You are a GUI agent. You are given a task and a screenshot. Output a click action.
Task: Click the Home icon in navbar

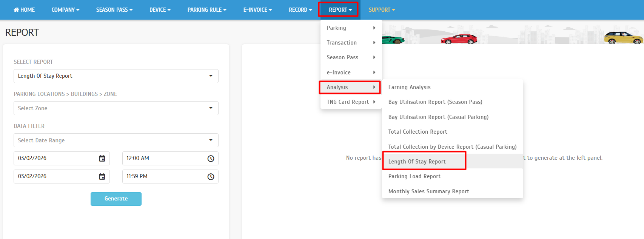click(16, 10)
